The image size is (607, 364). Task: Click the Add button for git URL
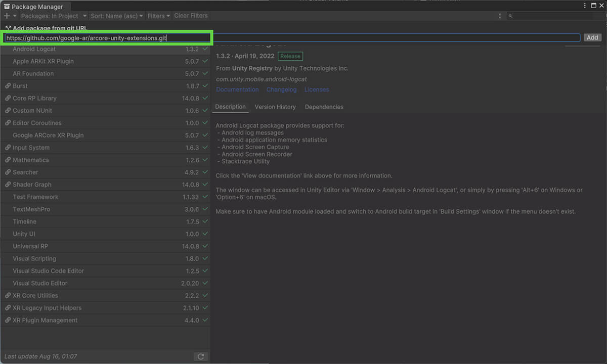tap(592, 38)
